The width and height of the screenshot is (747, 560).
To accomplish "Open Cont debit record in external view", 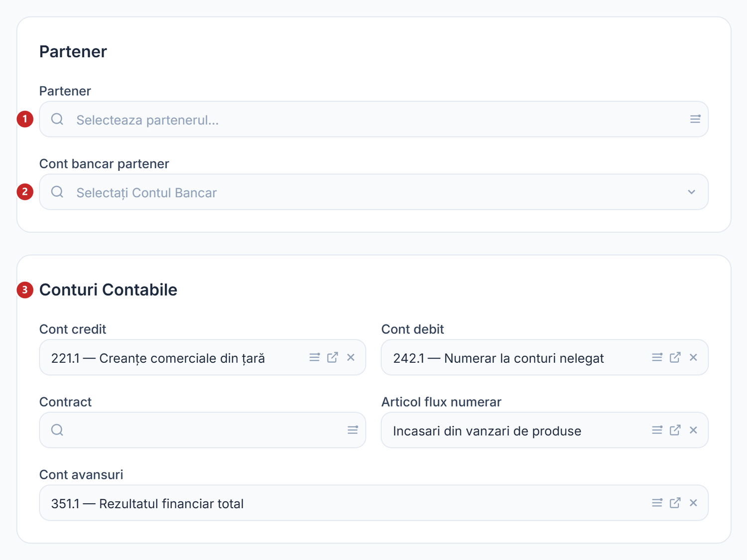I will [675, 357].
